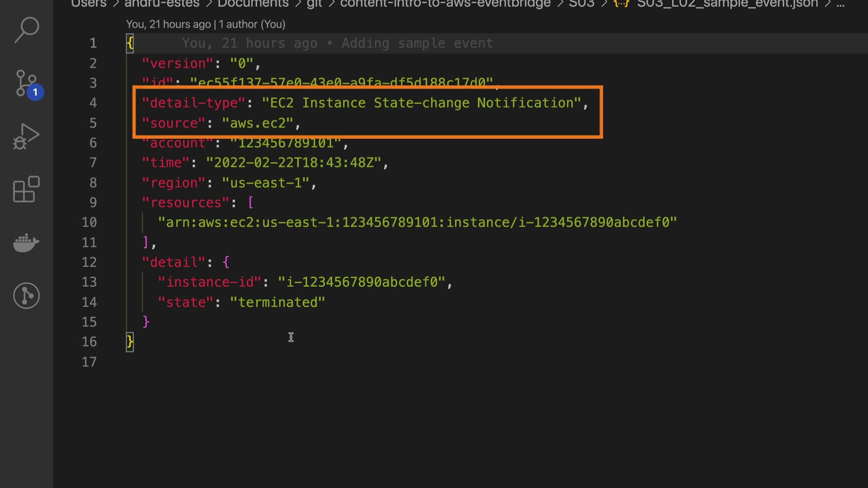Viewport: 868px width, 488px height.
Task: Click the S03_L02_sample_event.json breadcrumb
Action: 727,4
